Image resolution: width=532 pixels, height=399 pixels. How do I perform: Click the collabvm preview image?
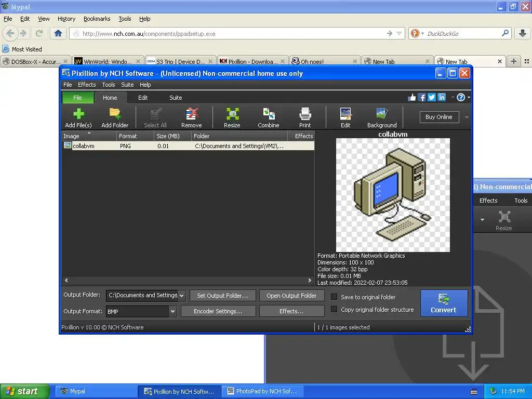pos(393,195)
